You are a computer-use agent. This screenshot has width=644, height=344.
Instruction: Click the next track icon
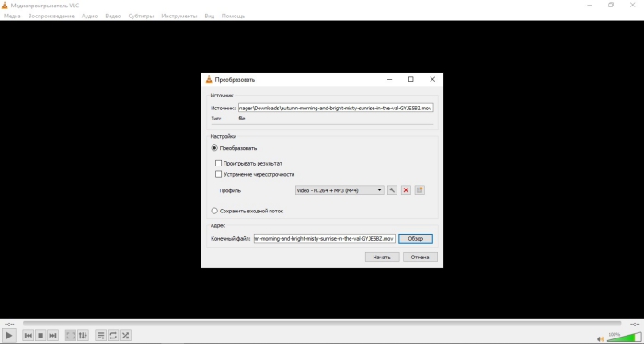point(52,336)
